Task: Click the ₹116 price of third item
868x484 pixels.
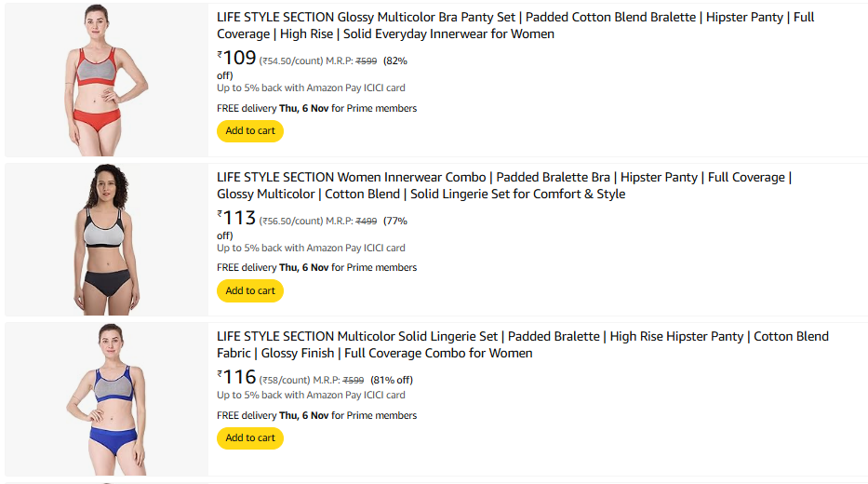Action: [238, 378]
